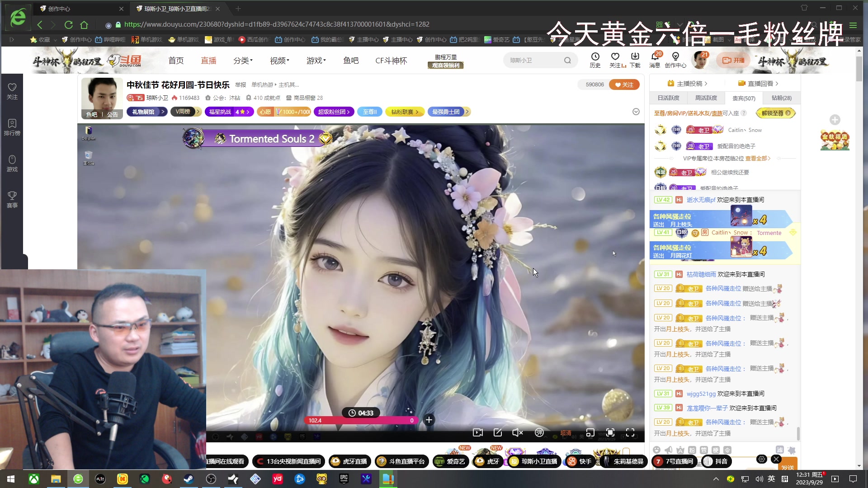Click the screenshot/clip edit icon in the player
Screen dimensions: 868x488
pyautogui.click(x=498, y=432)
